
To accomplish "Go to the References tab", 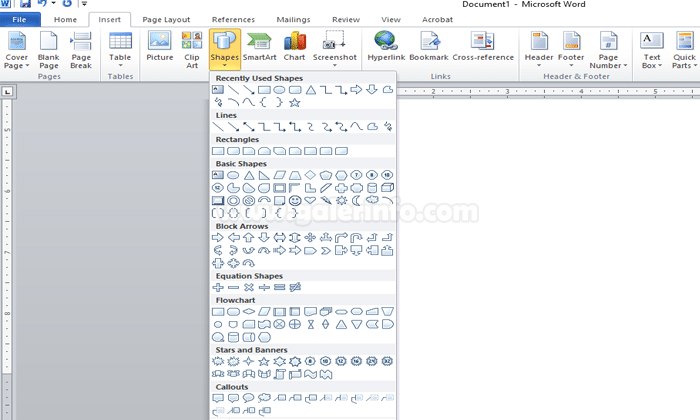I will [233, 20].
